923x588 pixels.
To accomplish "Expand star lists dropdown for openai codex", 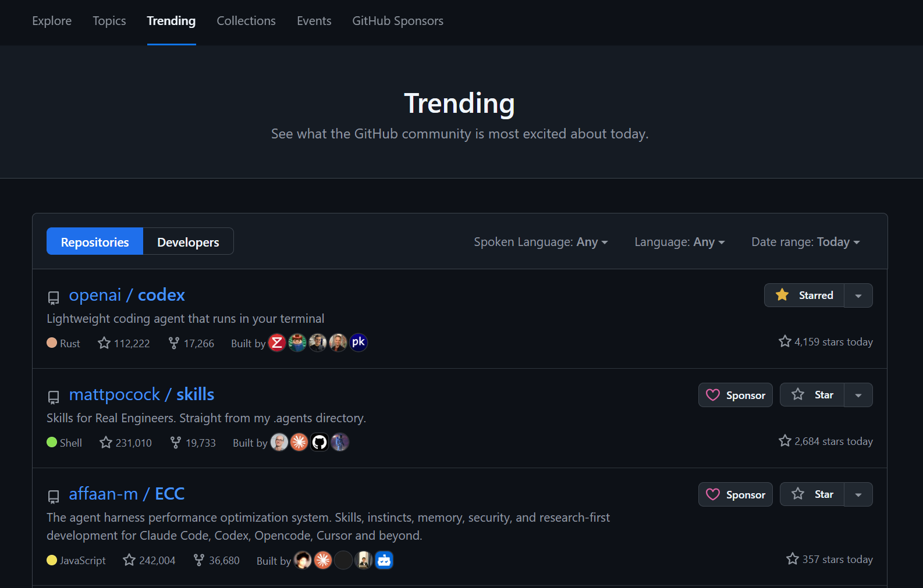I will pyautogui.click(x=858, y=295).
